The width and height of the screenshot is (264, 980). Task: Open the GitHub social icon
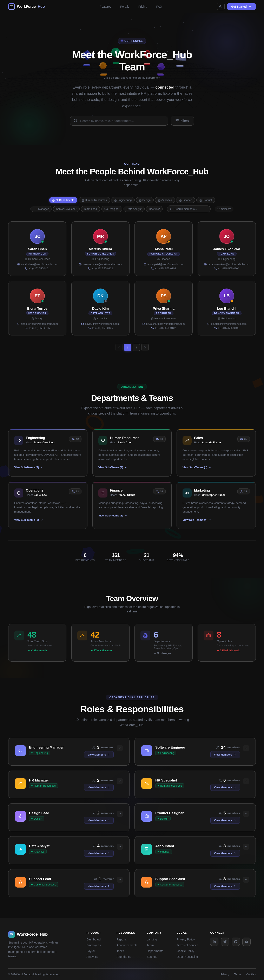coord(236,941)
